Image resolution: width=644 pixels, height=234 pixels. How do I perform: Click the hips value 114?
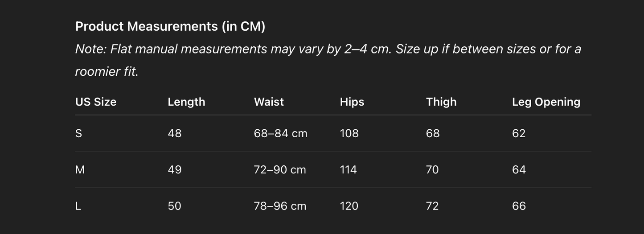pyautogui.click(x=349, y=170)
